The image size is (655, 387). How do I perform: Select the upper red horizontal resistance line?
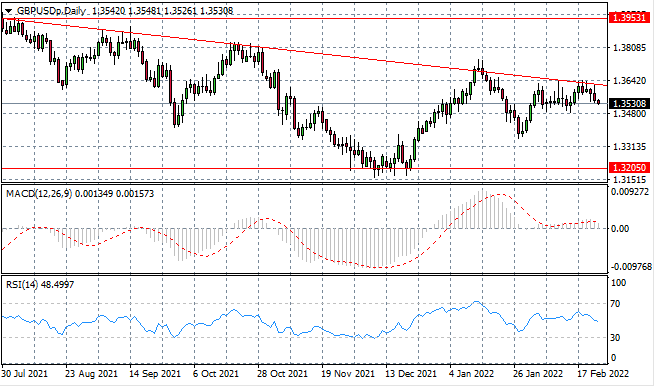(305, 18)
